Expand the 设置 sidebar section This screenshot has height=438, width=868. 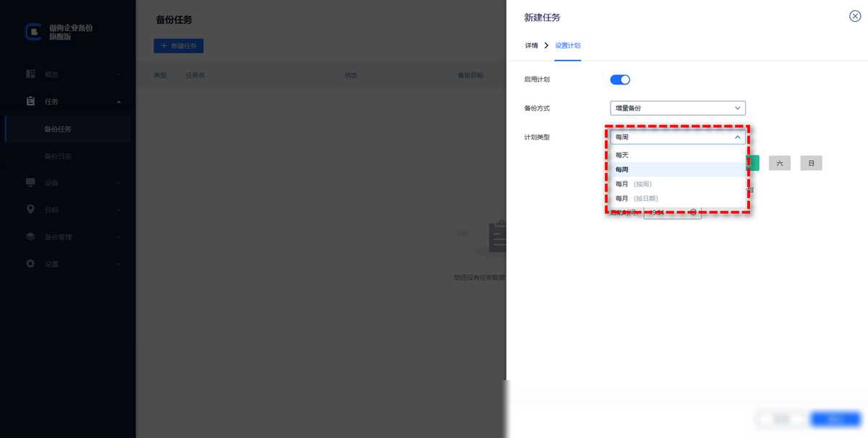coord(119,265)
